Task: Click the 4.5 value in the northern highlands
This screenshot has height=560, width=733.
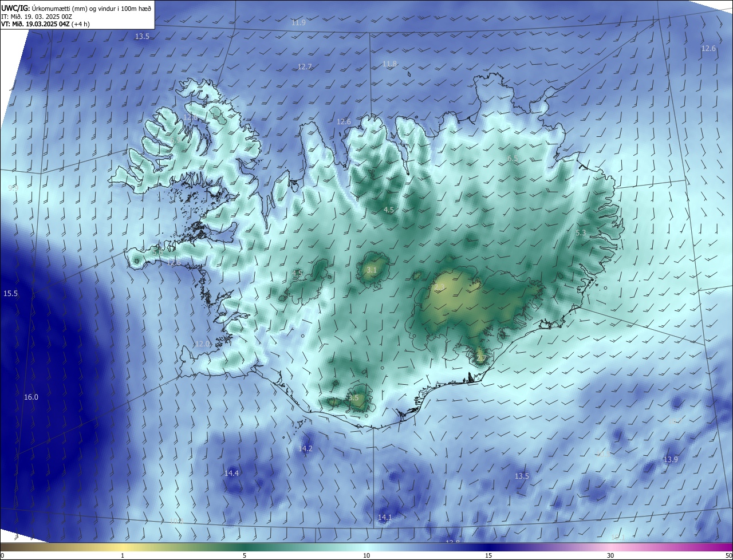Action: pos(389,210)
